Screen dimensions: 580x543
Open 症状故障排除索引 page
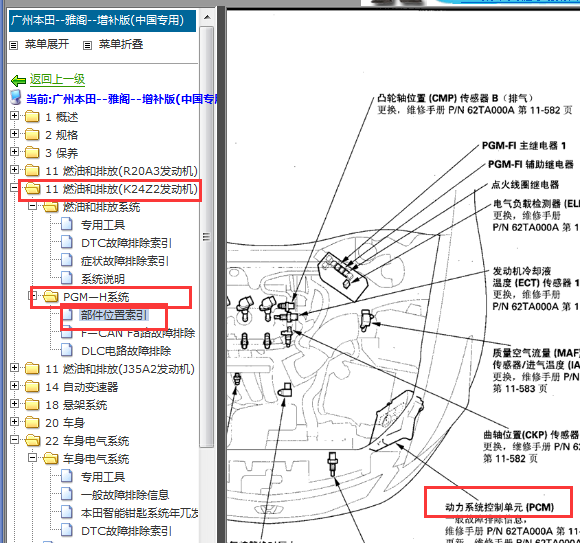click(x=125, y=261)
